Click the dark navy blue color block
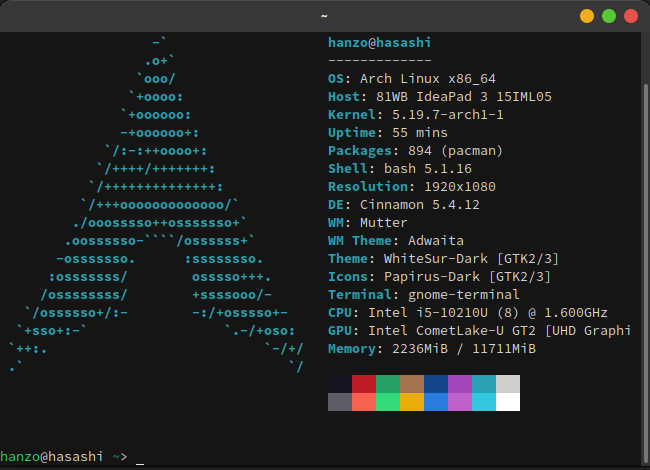Image resolution: width=650 pixels, height=470 pixels. point(436,384)
